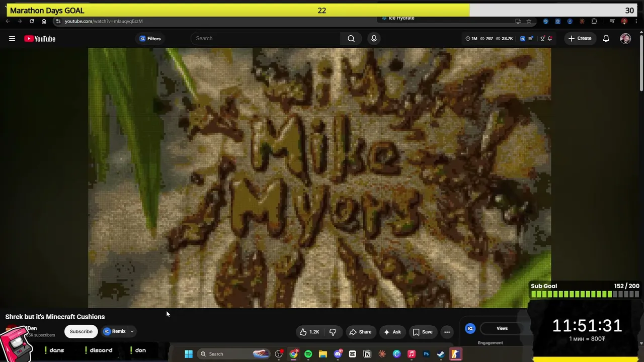Open OBS Studio from the taskbar
This screenshot has width=644, height=362.
(279, 354)
